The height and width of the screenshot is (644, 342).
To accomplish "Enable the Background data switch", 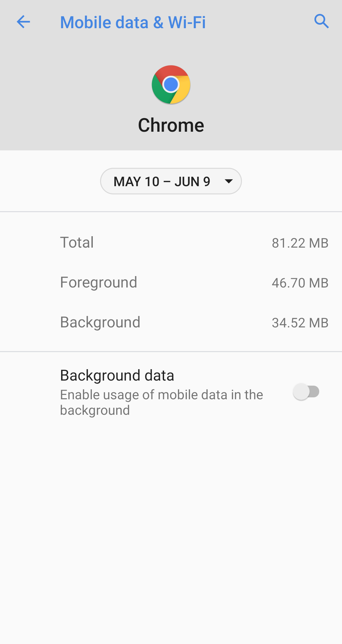I will point(306,392).
